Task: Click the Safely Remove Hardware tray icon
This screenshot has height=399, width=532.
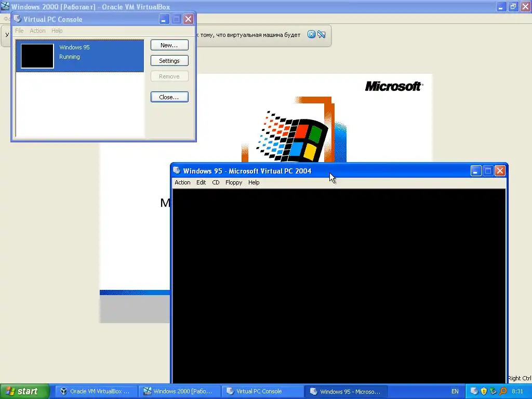Action: pyautogui.click(x=494, y=391)
